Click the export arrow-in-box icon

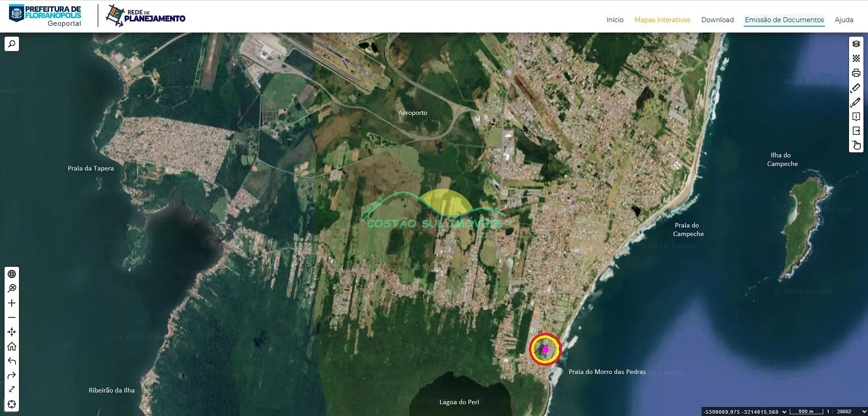pos(856,131)
